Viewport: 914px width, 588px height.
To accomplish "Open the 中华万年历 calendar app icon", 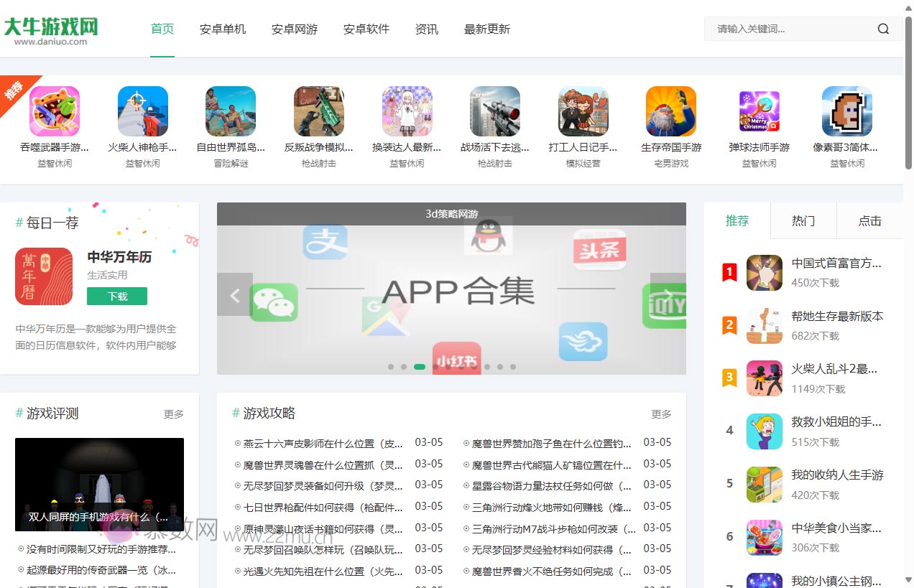I will [x=44, y=276].
